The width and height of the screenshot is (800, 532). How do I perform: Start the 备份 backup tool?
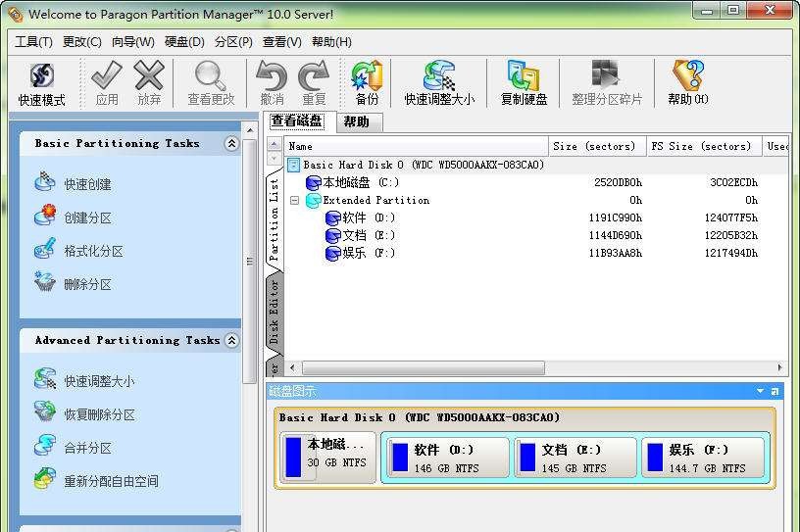[x=367, y=84]
